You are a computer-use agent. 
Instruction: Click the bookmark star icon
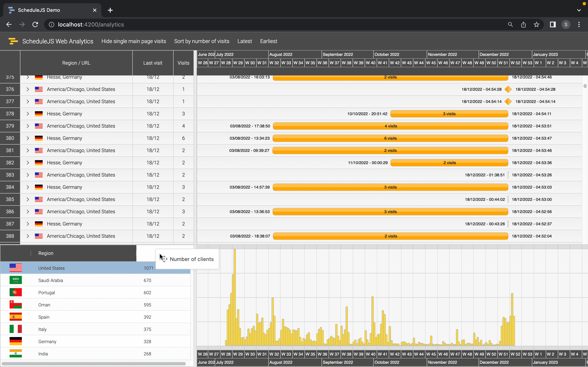536,24
